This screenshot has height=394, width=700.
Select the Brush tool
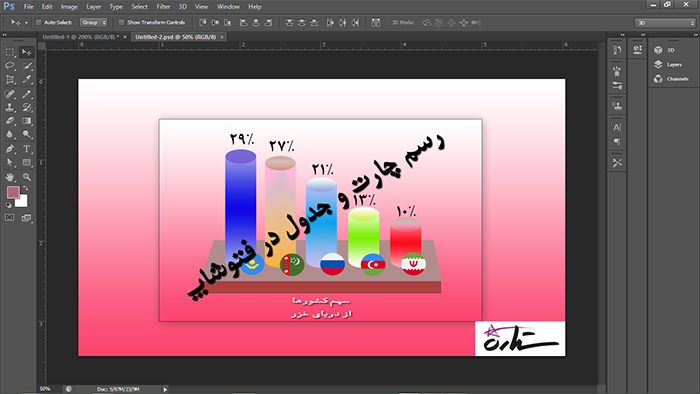(x=26, y=94)
